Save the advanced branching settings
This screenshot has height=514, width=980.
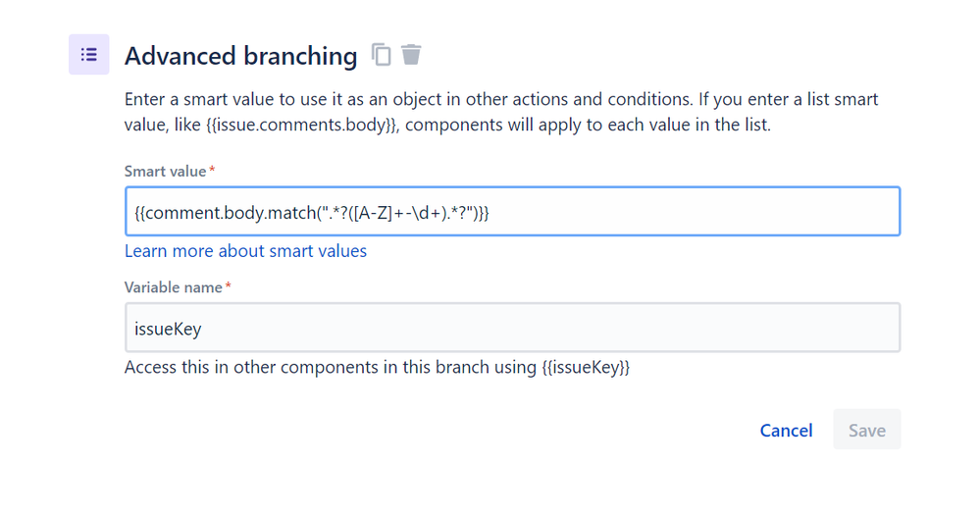tap(867, 430)
